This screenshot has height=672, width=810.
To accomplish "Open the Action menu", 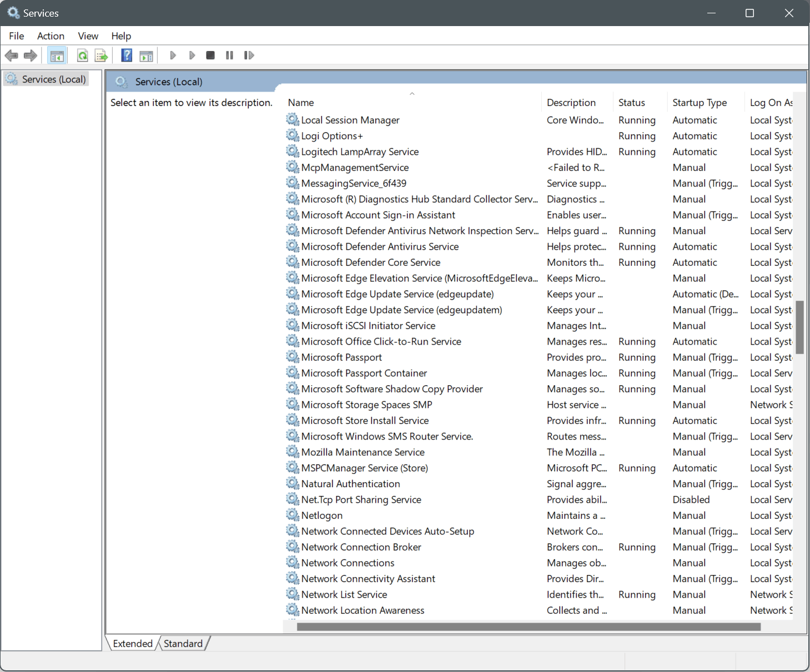I will click(51, 36).
